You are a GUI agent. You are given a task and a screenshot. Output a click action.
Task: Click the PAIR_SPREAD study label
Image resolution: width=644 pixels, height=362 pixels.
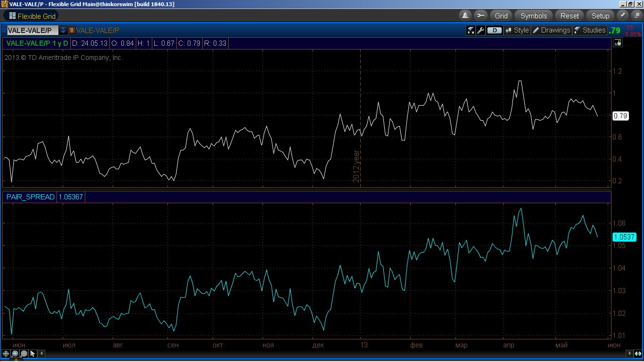pyautogui.click(x=31, y=197)
